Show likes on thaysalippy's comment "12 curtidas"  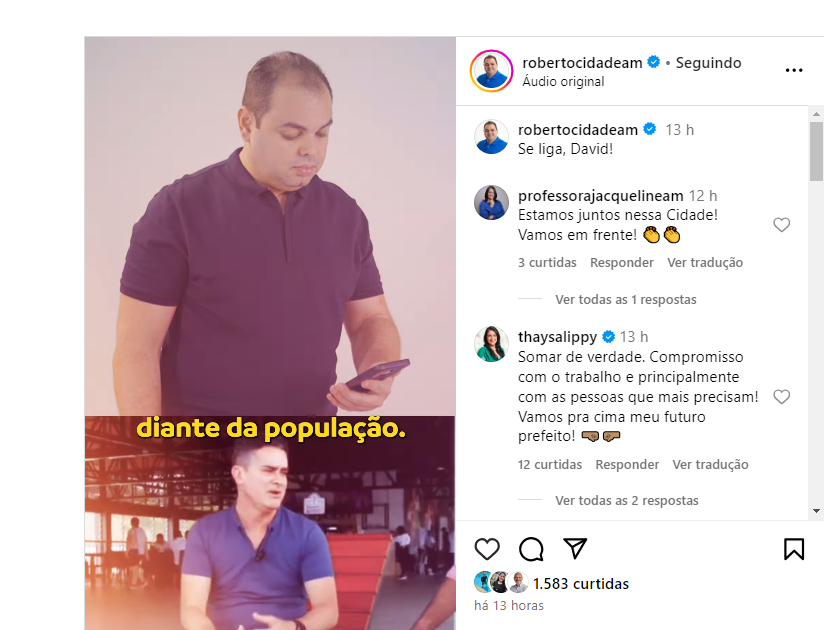coord(550,464)
